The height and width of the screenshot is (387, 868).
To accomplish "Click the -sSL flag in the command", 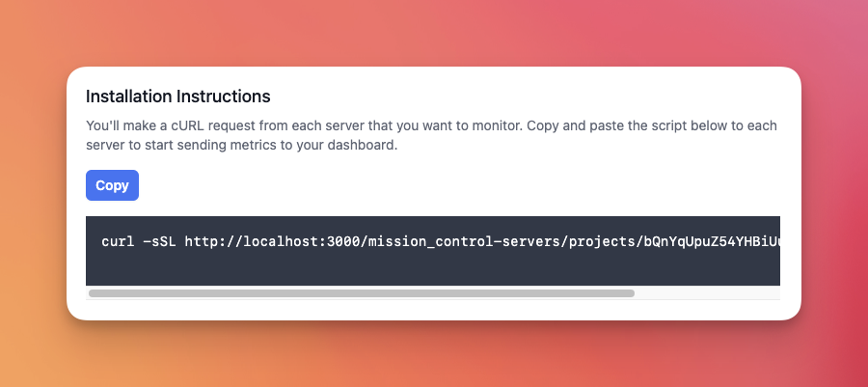I will point(159,242).
